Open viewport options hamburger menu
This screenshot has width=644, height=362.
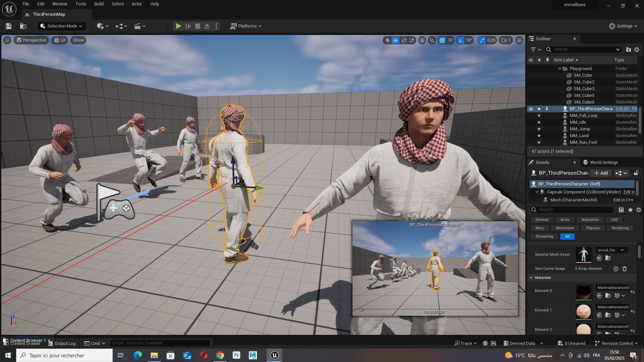7,40
